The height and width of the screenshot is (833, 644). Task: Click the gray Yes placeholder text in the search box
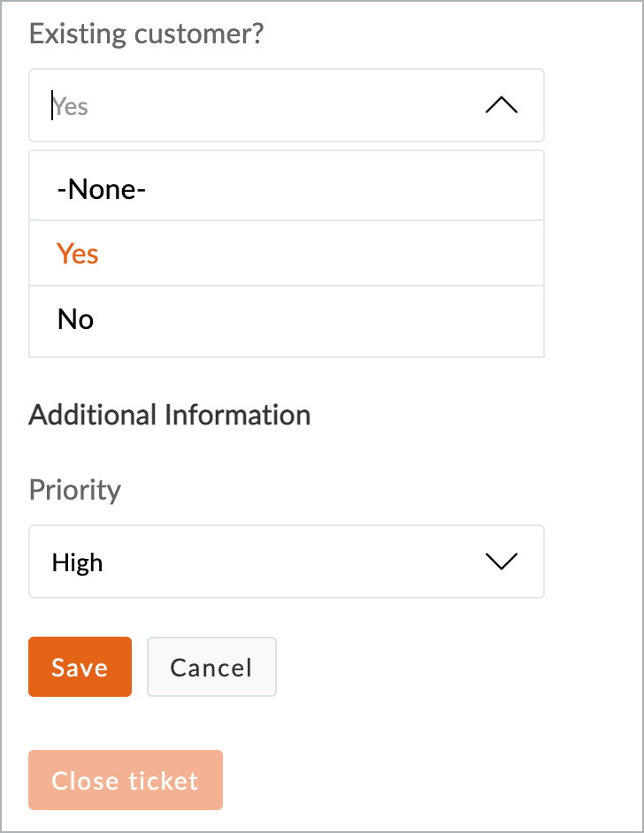pos(71,107)
